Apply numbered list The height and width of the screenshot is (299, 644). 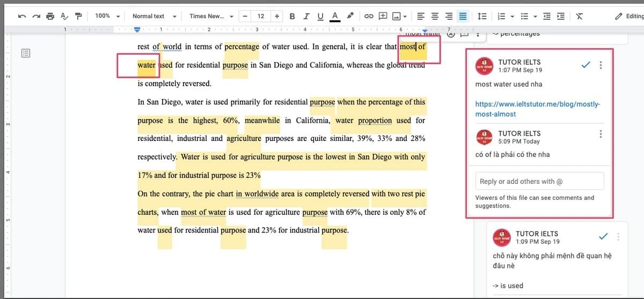tap(501, 16)
